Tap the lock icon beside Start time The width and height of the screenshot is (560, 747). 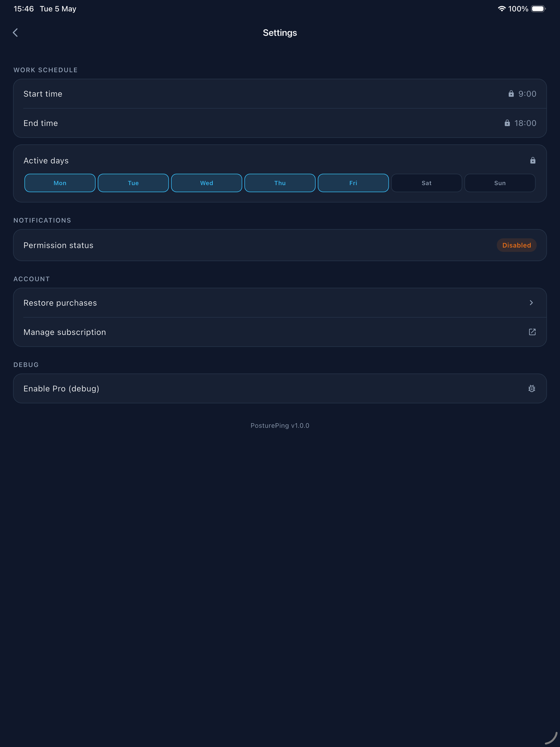click(x=511, y=94)
